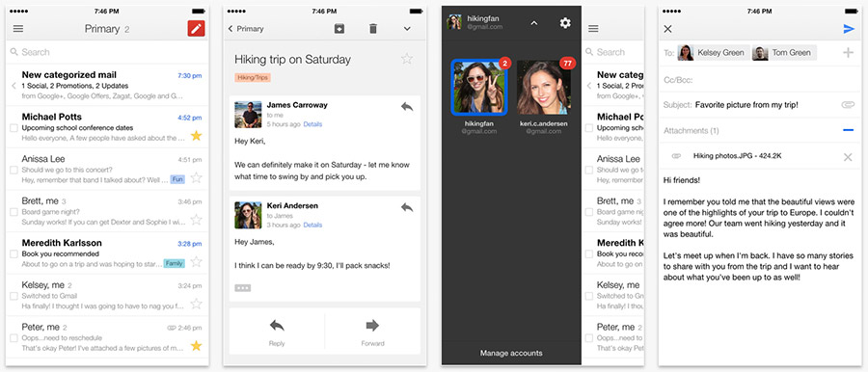Toggle star on Michael Potts email
Viewport: 868px width, 372px height.
pos(196,136)
